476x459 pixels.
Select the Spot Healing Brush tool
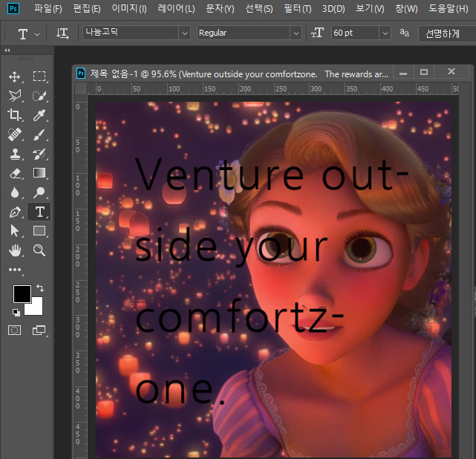pyautogui.click(x=15, y=134)
